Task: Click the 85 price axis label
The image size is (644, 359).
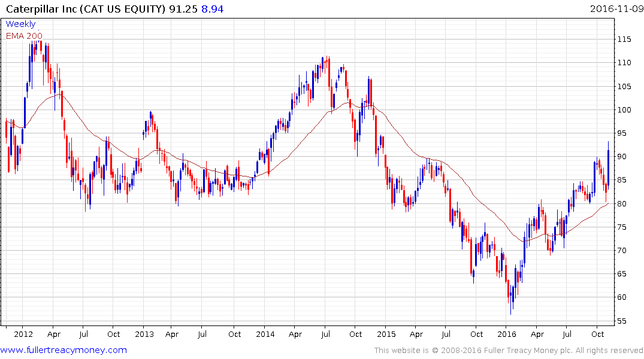Action: point(622,180)
